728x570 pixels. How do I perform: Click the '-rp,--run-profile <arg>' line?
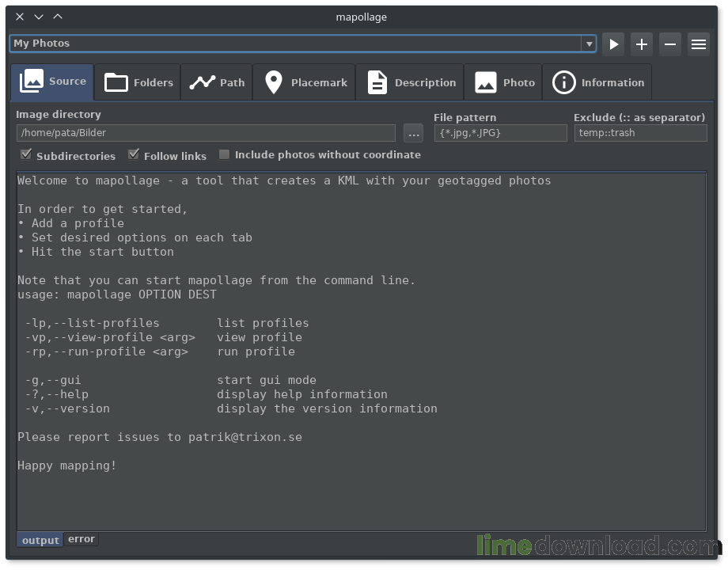tap(160, 351)
